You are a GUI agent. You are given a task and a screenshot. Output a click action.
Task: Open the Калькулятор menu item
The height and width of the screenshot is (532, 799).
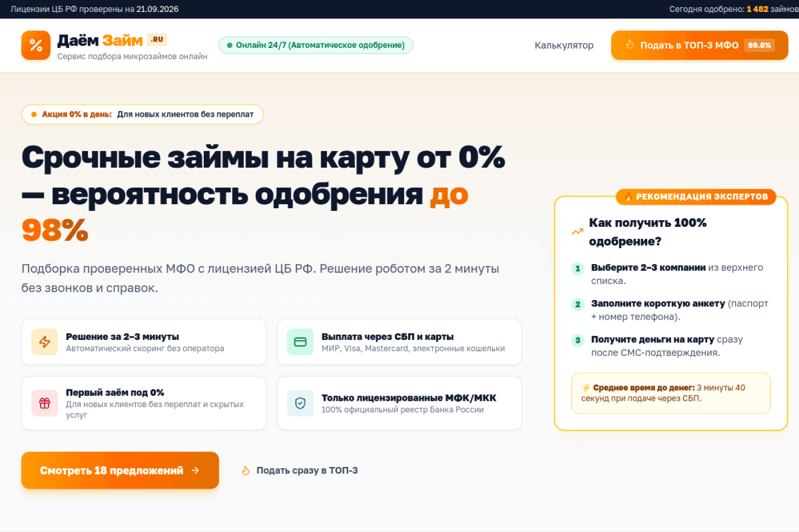(x=564, y=45)
